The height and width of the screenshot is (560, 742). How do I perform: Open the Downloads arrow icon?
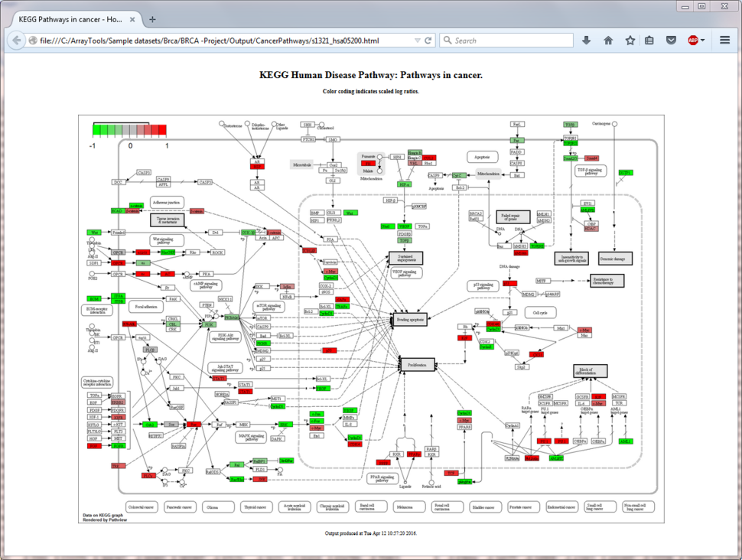(586, 41)
